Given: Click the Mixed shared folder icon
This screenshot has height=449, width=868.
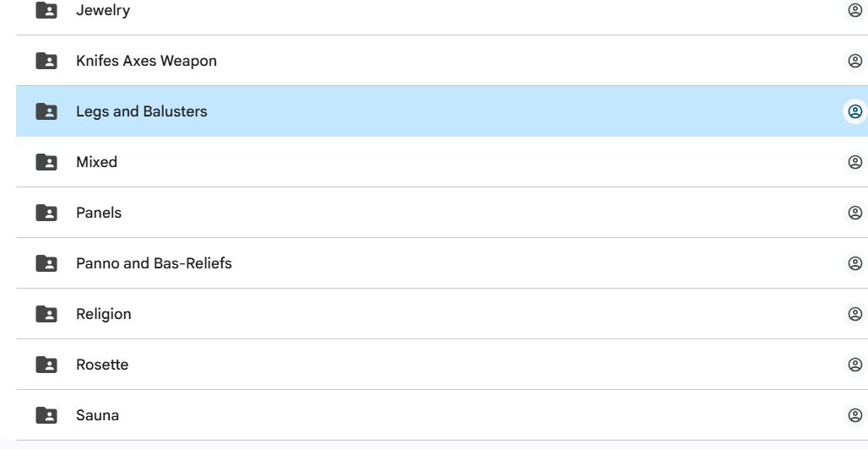Looking at the screenshot, I should coord(46,162).
